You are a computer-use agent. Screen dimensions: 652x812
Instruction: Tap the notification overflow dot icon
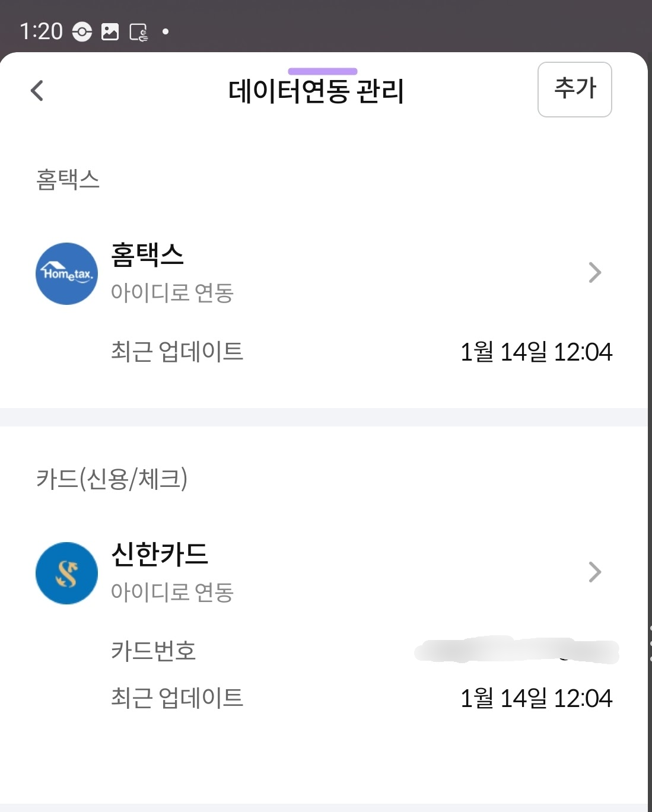[166, 31]
